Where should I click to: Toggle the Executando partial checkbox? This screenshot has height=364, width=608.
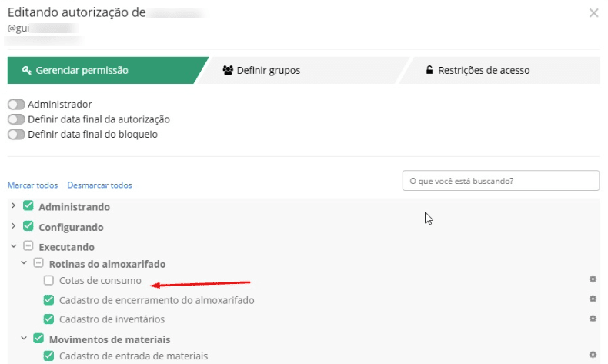[x=28, y=245]
